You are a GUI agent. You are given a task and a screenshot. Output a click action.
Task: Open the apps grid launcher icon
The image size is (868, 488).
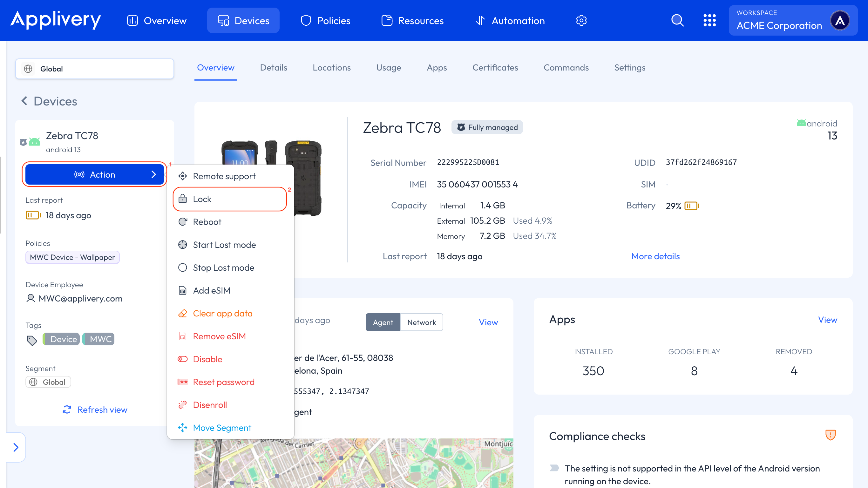coord(709,21)
